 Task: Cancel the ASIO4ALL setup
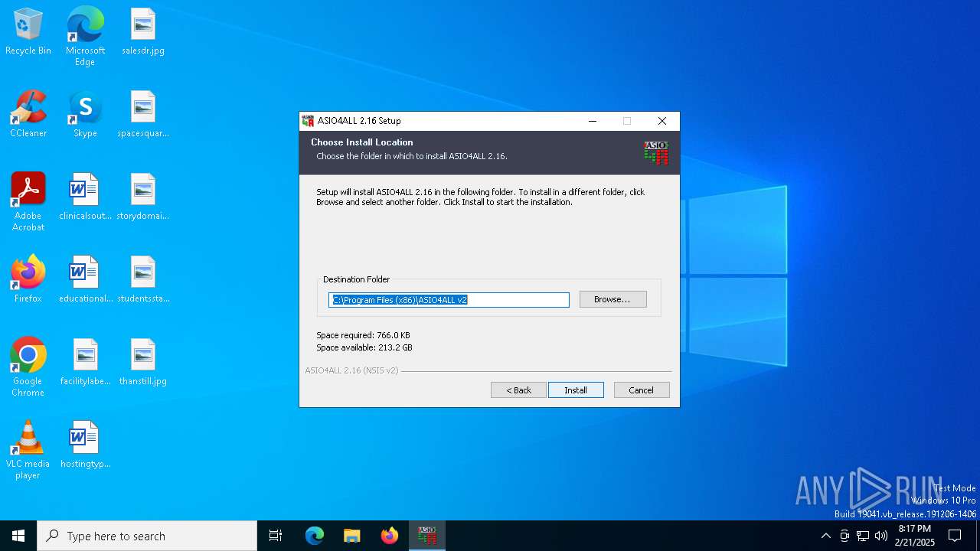tap(642, 390)
